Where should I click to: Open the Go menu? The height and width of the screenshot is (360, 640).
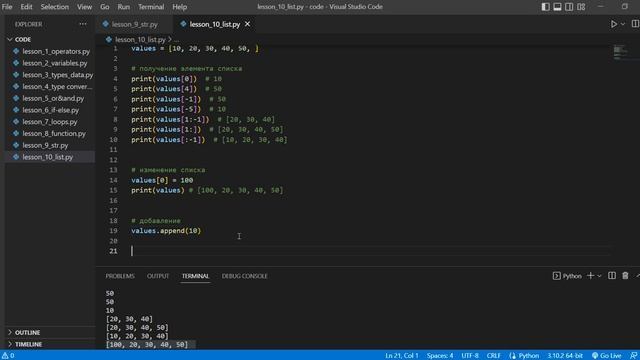(104, 7)
